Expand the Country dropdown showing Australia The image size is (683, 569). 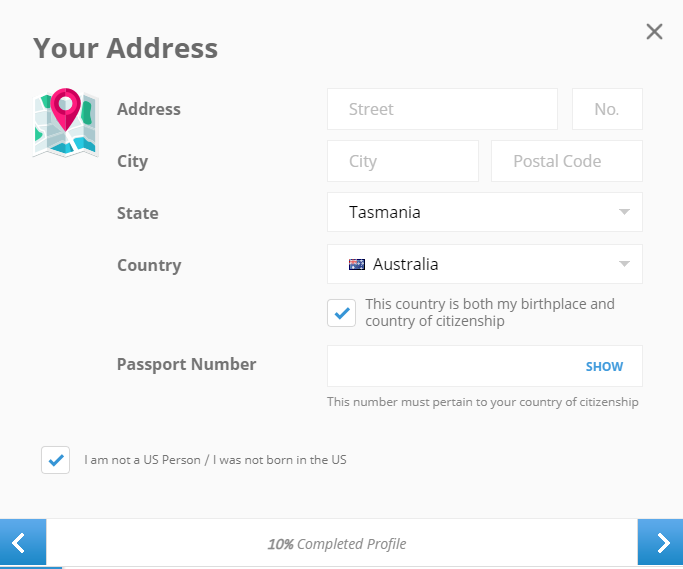484,264
